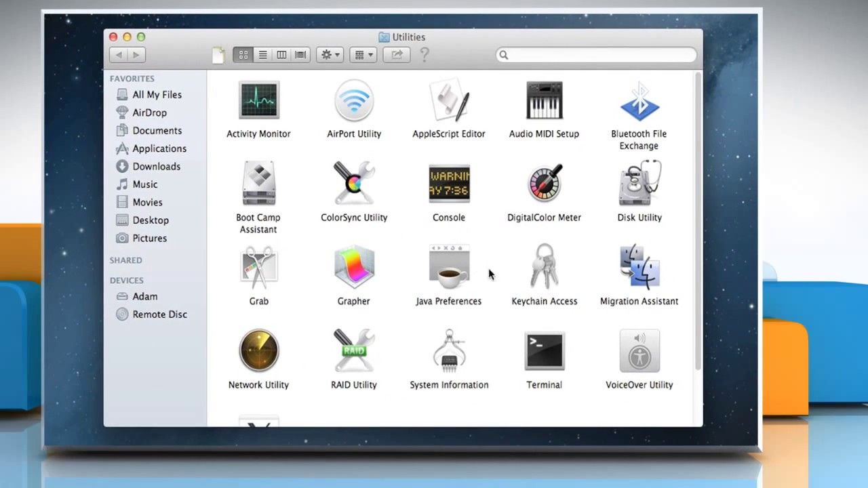
Task: Switch to column view
Action: [x=281, y=55]
